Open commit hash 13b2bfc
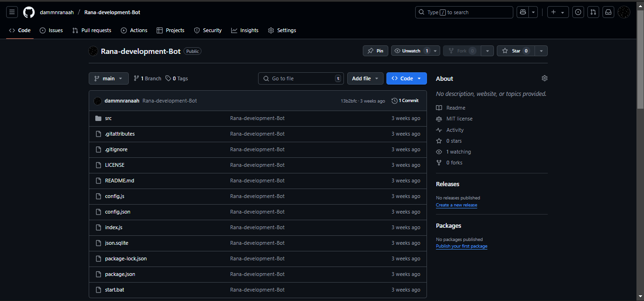 click(349, 101)
